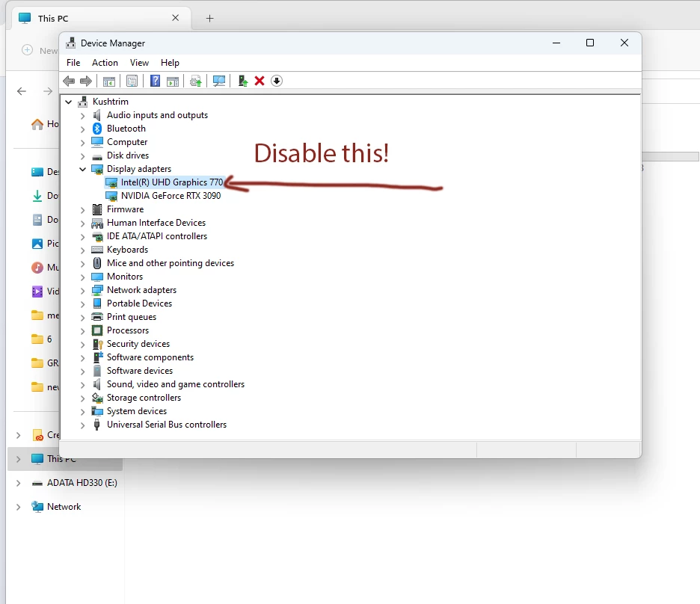700x604 pixels.
Task: Select the Kushtrim computer name node
Action: coord(110,102)
